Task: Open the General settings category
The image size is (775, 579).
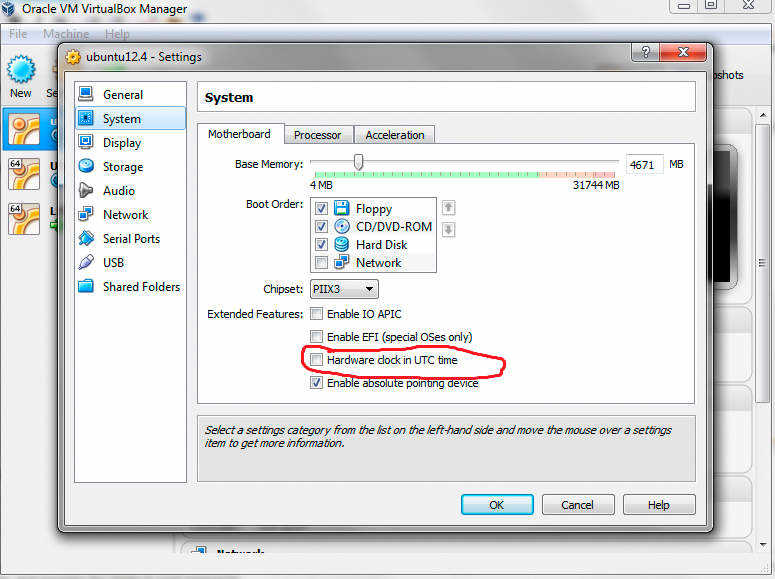Action: pyautogui.click(x=130, y=94)
